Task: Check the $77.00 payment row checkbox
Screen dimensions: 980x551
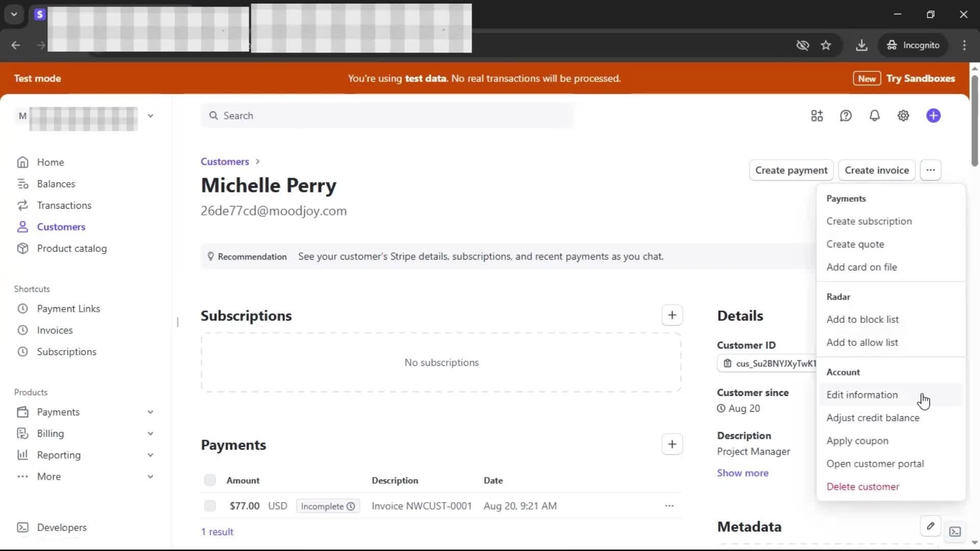Action: [210, 506]
